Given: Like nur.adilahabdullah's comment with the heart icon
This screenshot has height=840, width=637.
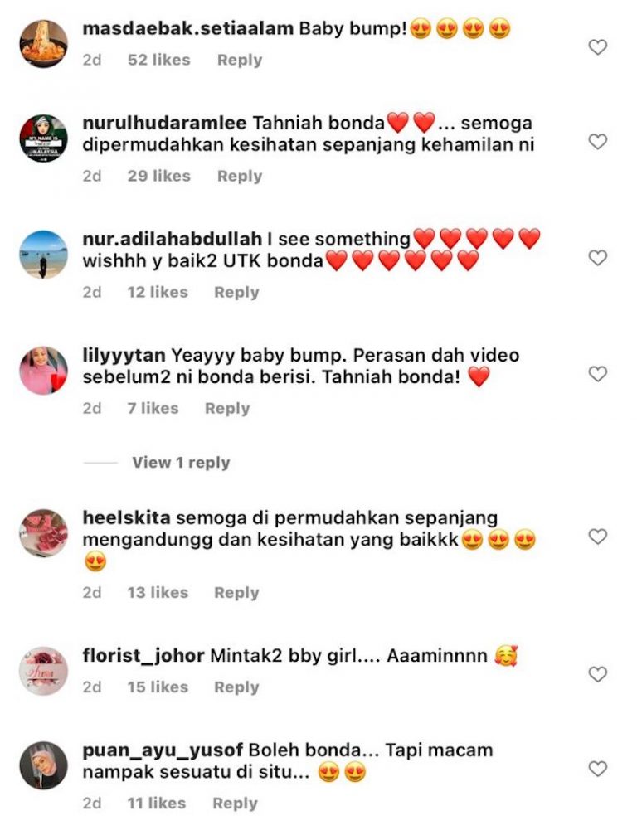Looking at the screenshot, I should 597,258.
